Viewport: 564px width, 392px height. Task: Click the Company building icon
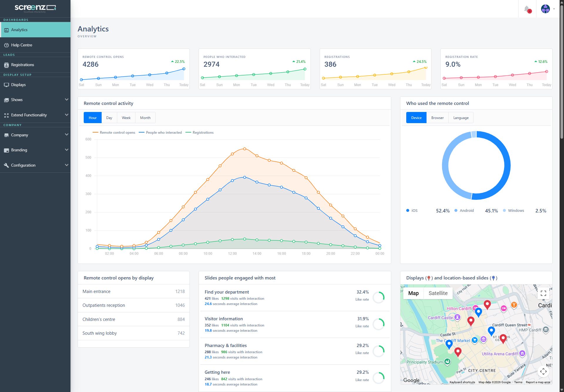6,135
